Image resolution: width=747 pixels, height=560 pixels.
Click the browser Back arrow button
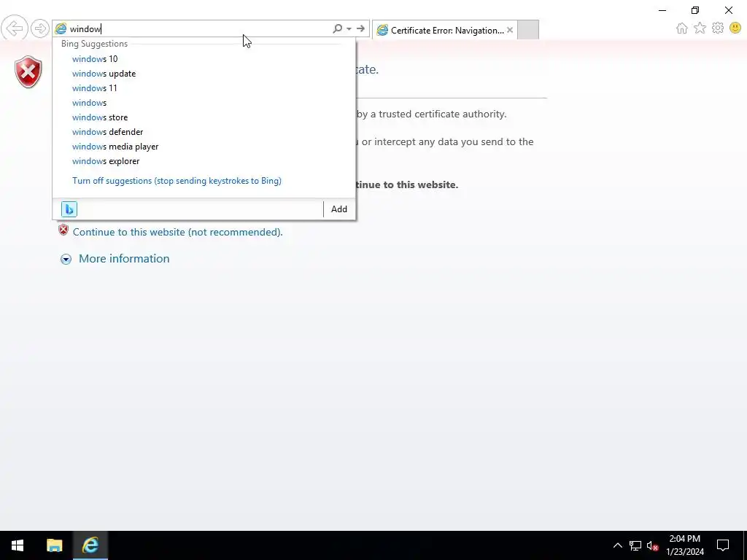coord(15,28)
